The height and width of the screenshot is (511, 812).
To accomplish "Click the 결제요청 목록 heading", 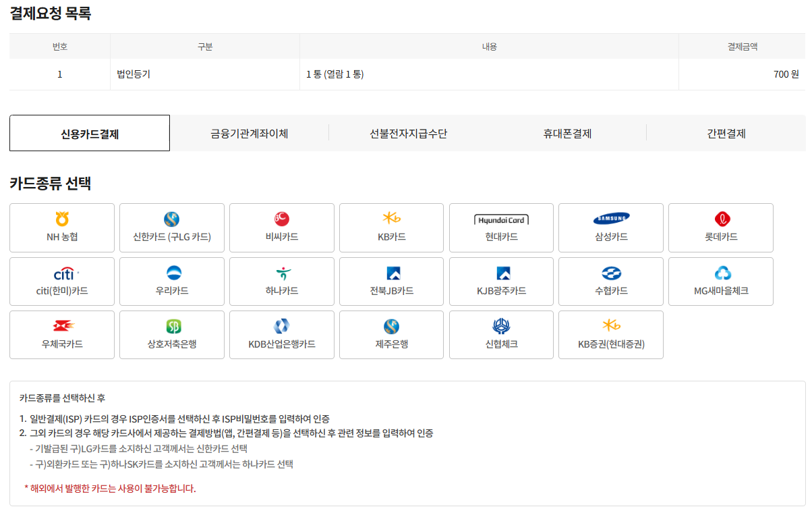I will tap(51, 13).
